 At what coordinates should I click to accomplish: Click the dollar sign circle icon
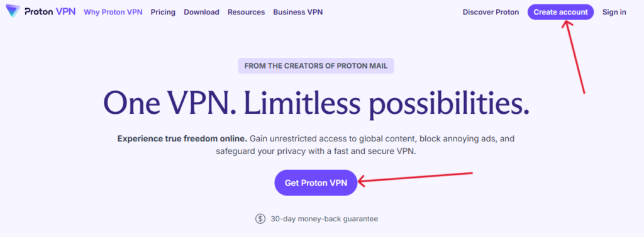point(260,219)
